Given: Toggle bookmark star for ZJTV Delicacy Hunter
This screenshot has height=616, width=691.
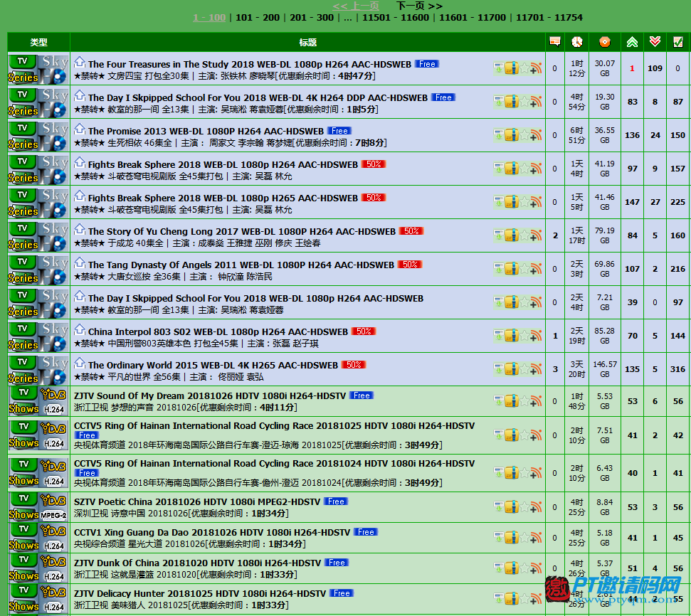Looking at the screenshot, I should [524, 598].
